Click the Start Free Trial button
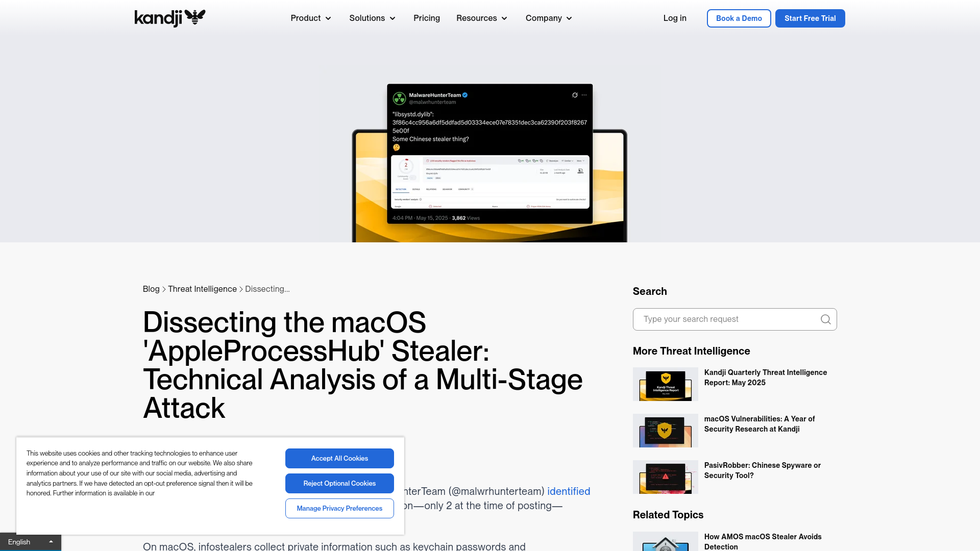 tap(810, 18)
